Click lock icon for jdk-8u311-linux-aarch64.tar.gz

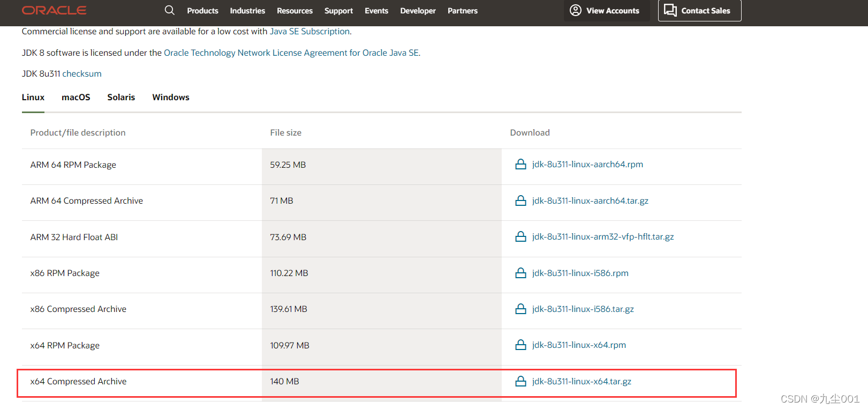tap(520, 200)
